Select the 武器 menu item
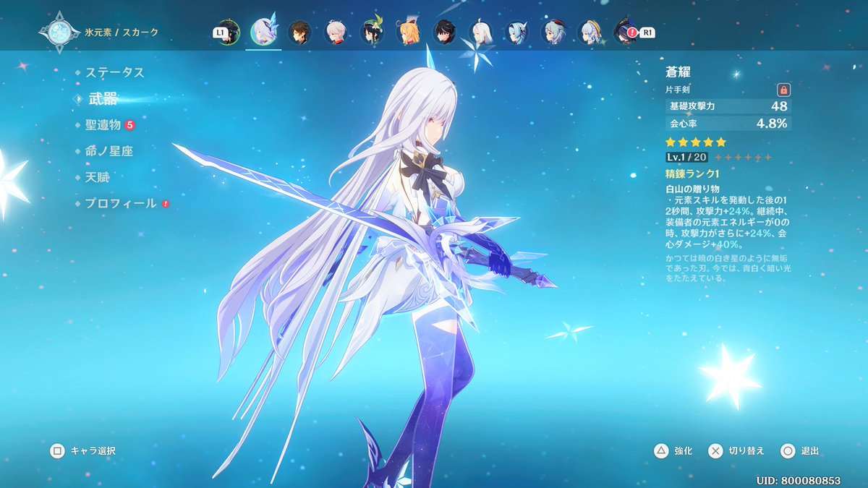The image size is (868, 488). (103, 99)
